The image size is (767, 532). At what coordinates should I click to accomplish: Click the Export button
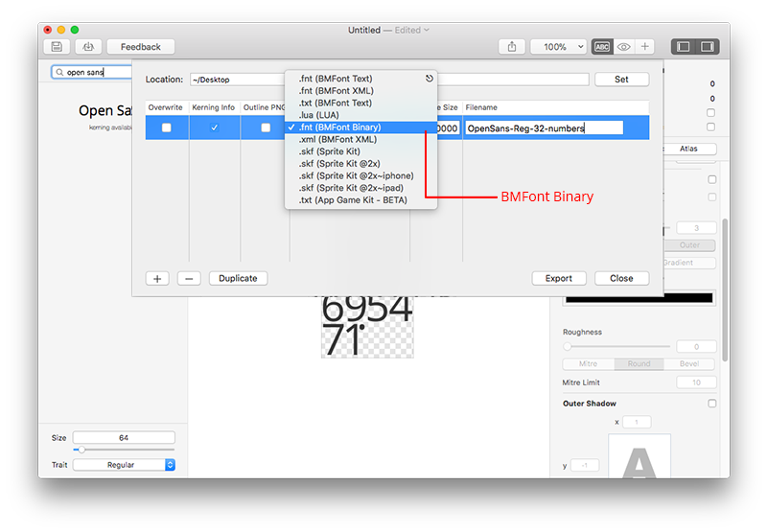(558, 278)
